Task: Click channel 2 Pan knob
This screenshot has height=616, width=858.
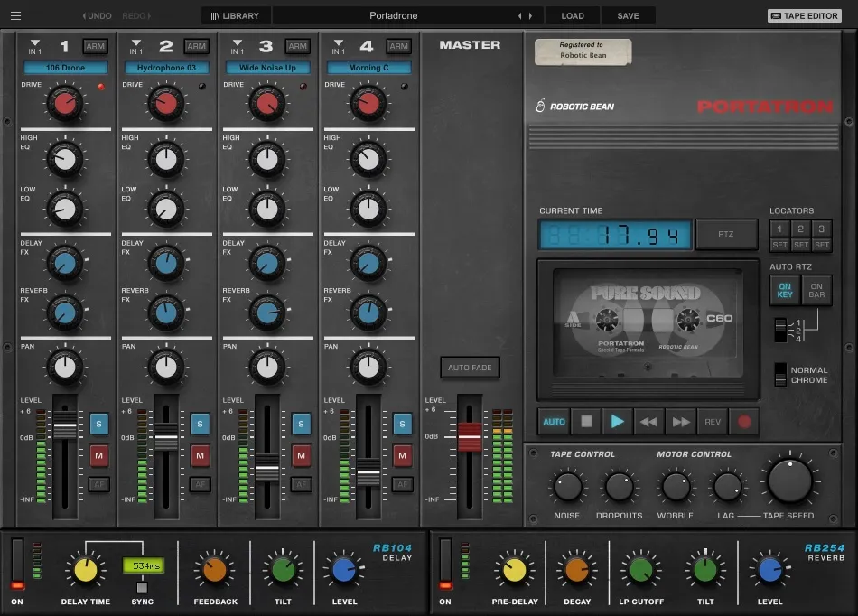Action: [166, 367]
